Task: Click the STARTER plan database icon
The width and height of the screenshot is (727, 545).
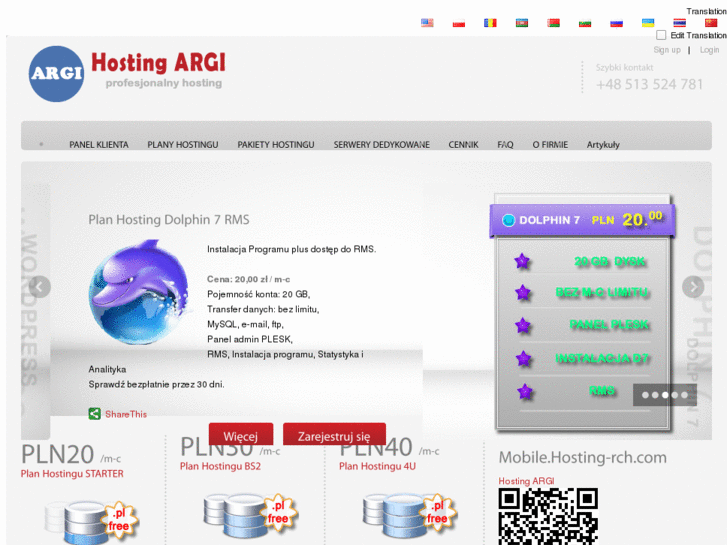Action: tap(91, 522)
